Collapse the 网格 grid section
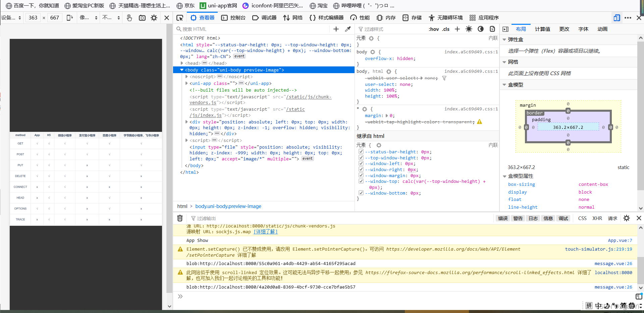Image resolution: width=644 pixels, height=313 pixels. (504, 62)
